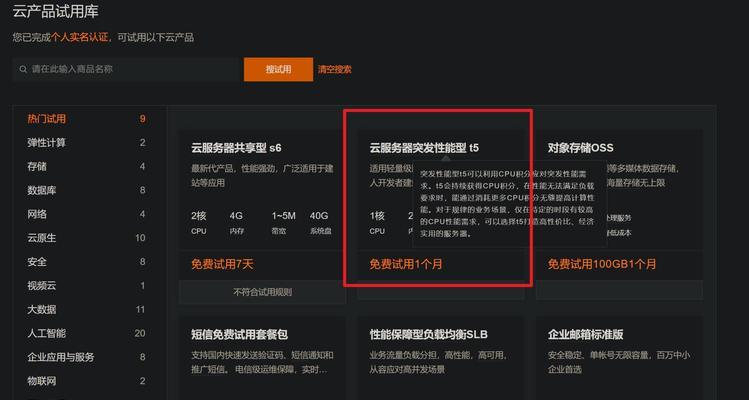Click the 免费试用100GB1个月 text
Viewport: 749px width, 400px height.
[x=602, y=264]
